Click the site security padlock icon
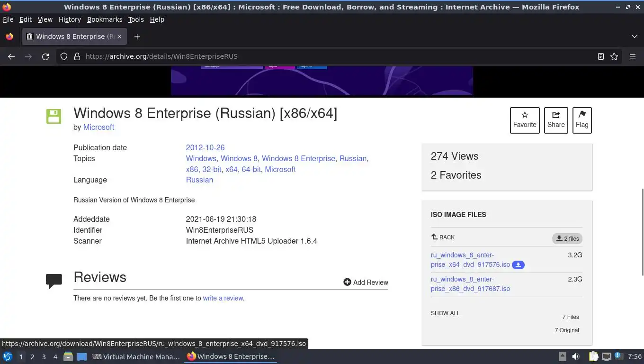This screenshot has height=364, width=644. coord(77,56)
